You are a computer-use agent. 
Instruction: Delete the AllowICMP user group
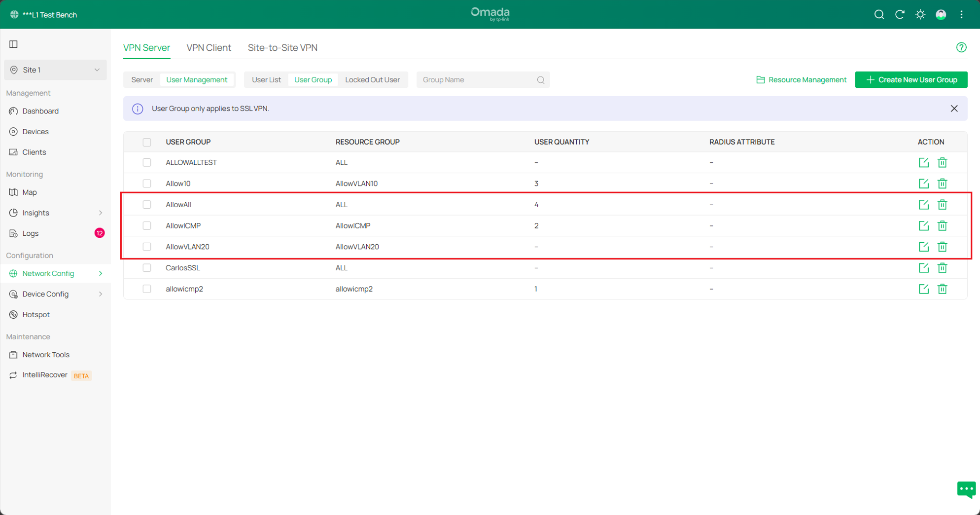click(942, 225)
